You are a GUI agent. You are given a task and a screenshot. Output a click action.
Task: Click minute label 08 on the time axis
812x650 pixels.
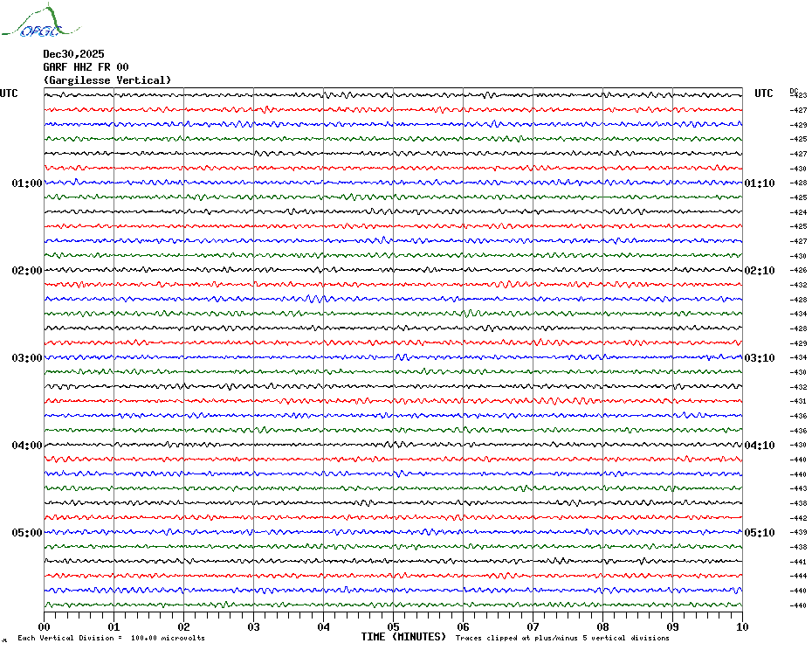pos(602,626)
